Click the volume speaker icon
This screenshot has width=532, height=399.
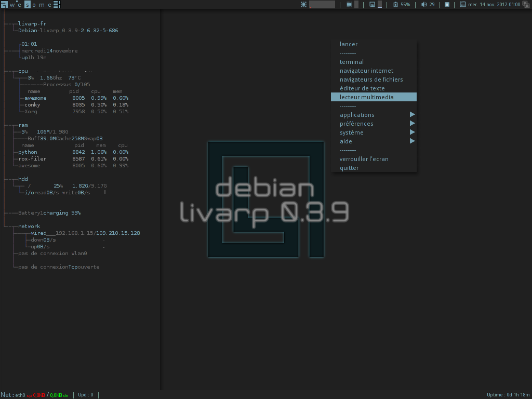pyautogui.click(x=424, y=4)
